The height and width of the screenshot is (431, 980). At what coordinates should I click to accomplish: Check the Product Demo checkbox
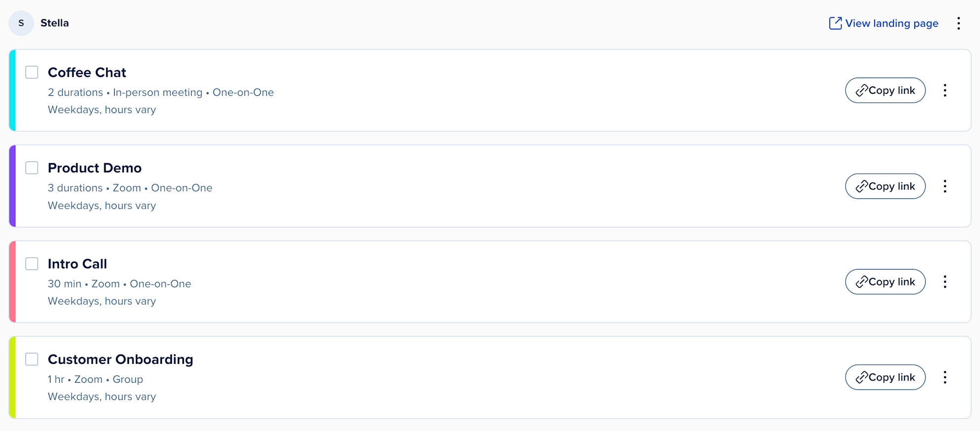pos(32,168)
